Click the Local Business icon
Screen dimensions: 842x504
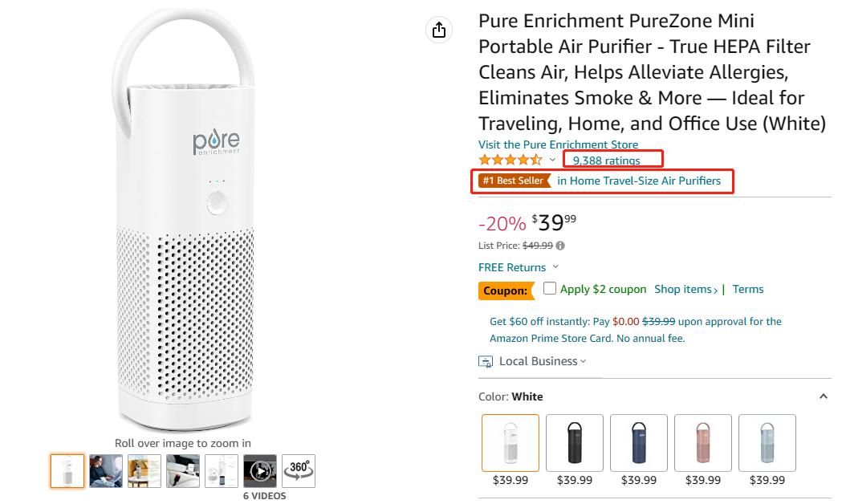point(486,362)
